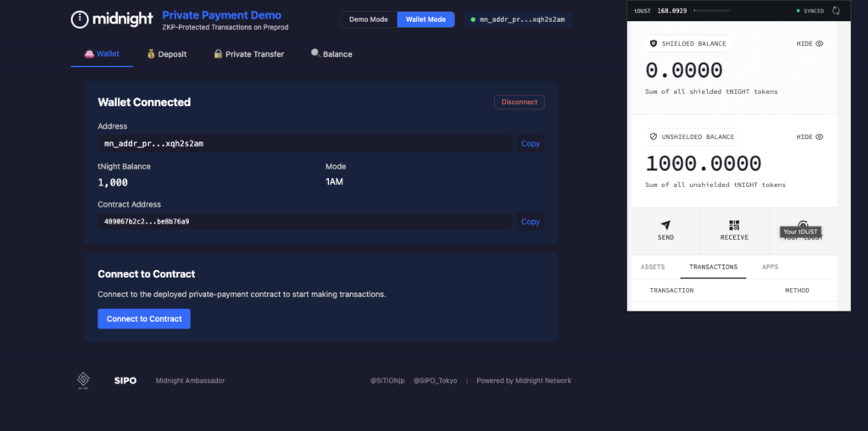Disconnect the wallet
Screen dimensions: 868x431
click(519, 102)
